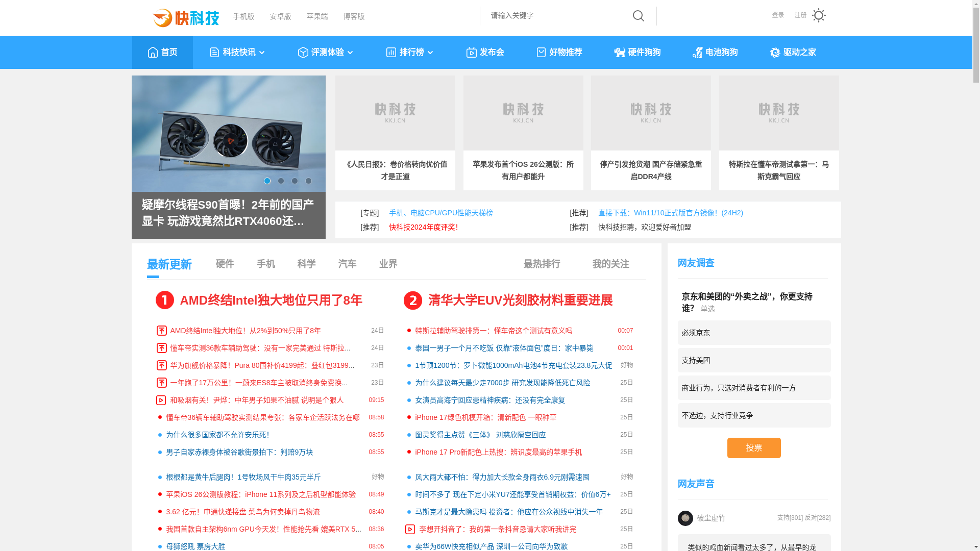Switch to the 最热排行 tab

coord(542,264)
